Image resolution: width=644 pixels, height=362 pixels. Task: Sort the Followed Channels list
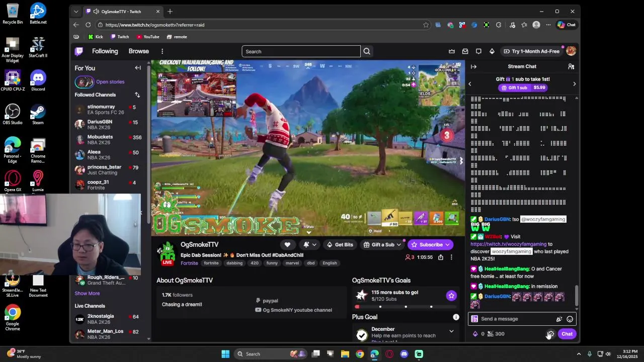click(x=137, y=95)
